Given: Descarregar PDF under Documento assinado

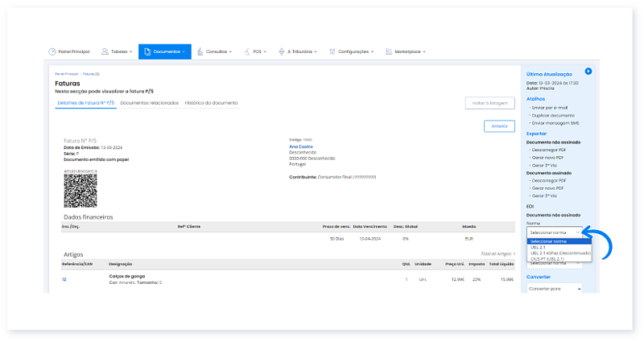Looking at the screenshot, I should point(549,181).
